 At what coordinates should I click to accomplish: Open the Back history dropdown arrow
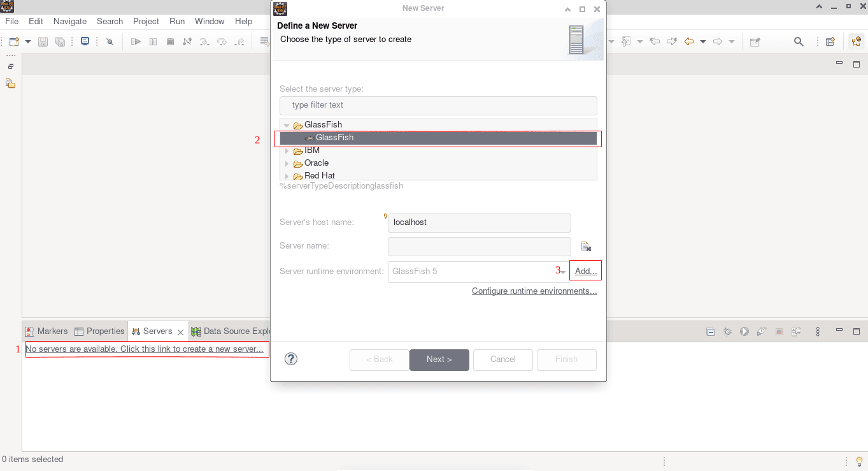point(703,42)
